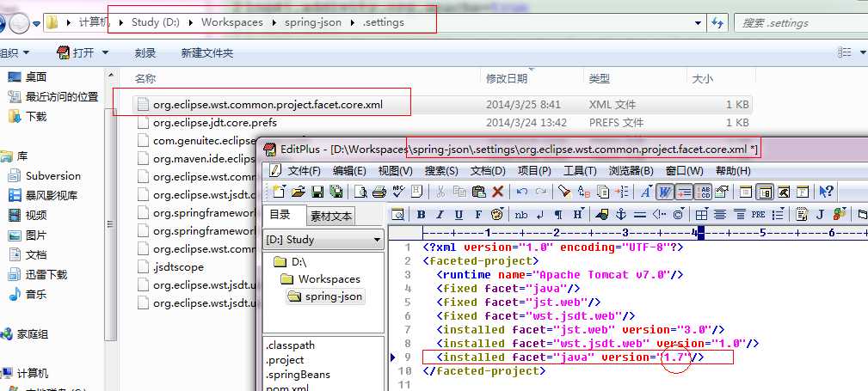The width and height of the screenshot is (868, 391).
Task: Save the document with the floppy icon
Action: pos(317,192)
